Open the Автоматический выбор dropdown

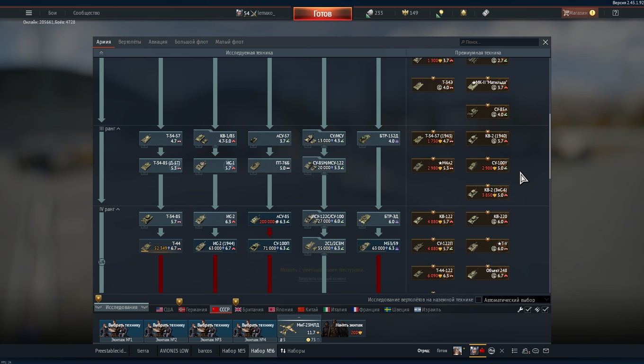click(x=516, y=300)
